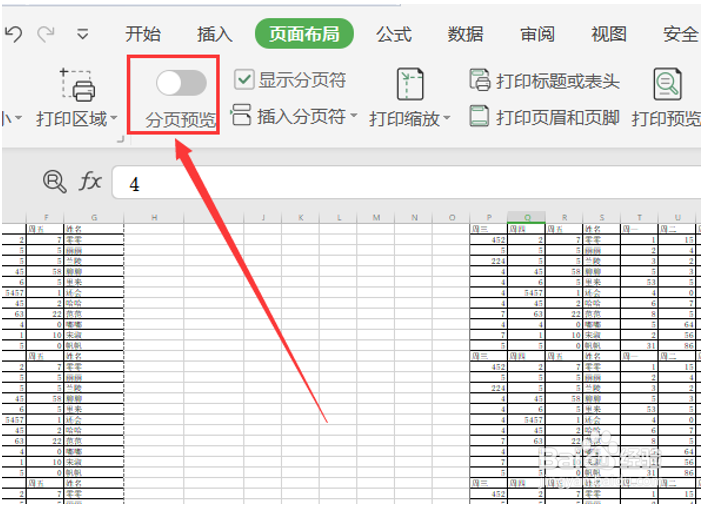This screenshot has width=702, height=505.
Task: Open the quick access toolbar dropdown
Action: [x=82, y=34]
